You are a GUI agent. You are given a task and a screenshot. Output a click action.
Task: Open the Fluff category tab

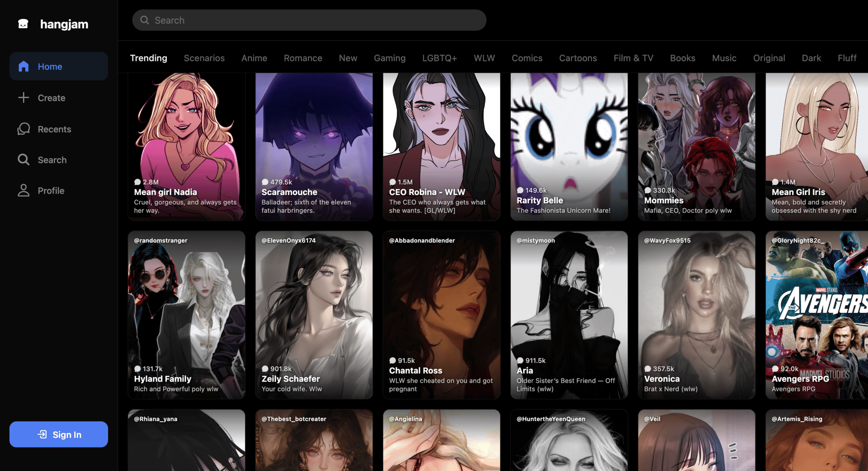847,58
